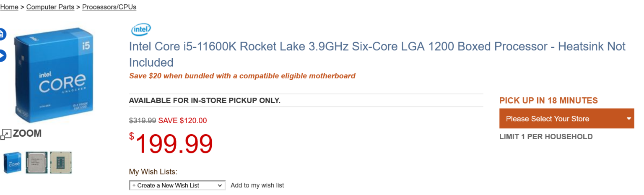Select the blue retail box thumbnail

pos(12,163)
